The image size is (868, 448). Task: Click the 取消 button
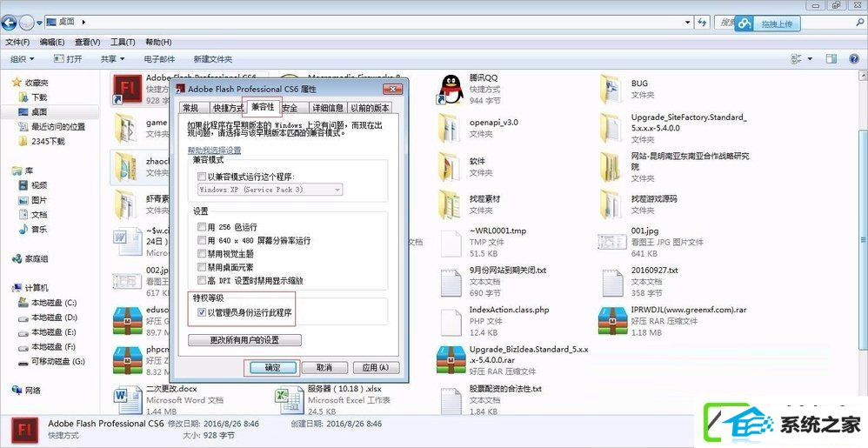(x=324, y=368)
